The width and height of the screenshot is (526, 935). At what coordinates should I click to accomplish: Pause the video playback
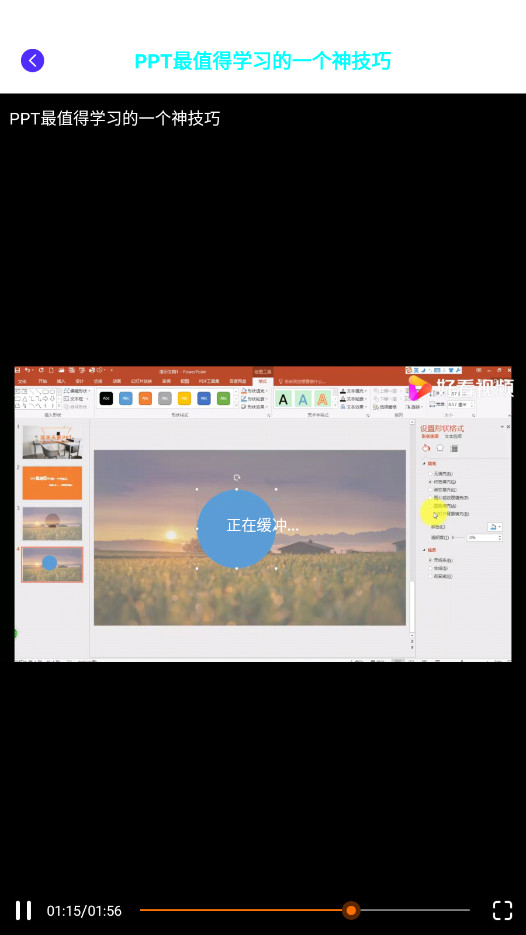coord(23,911)
